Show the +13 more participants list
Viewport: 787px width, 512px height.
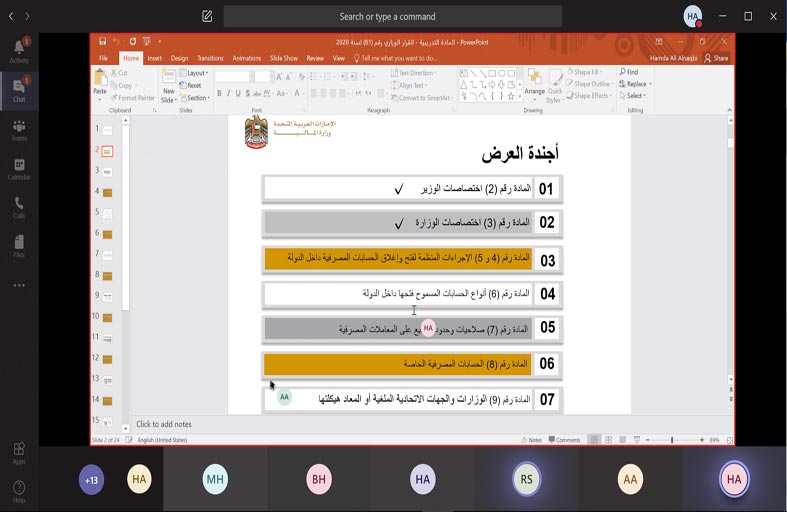tap(91, 480)
